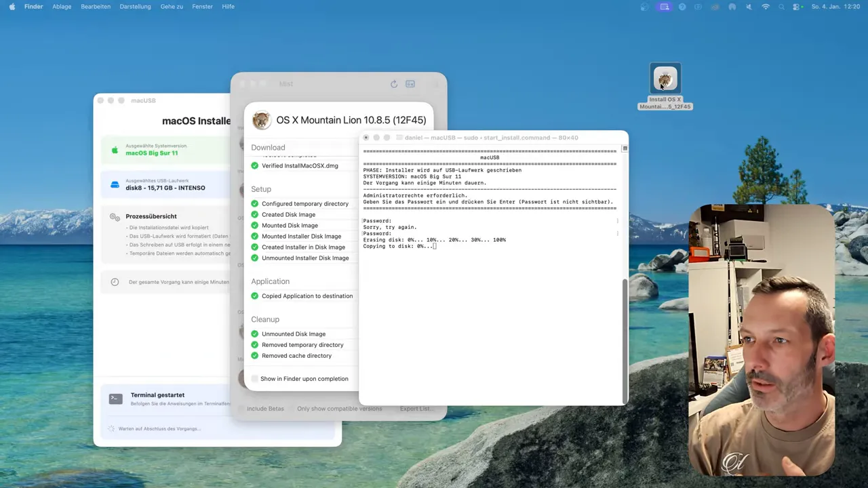Click the Mountain Lion cat icon in download dialog
The image size is (868, 488).
pyautogui.click(x=261, y=120)
